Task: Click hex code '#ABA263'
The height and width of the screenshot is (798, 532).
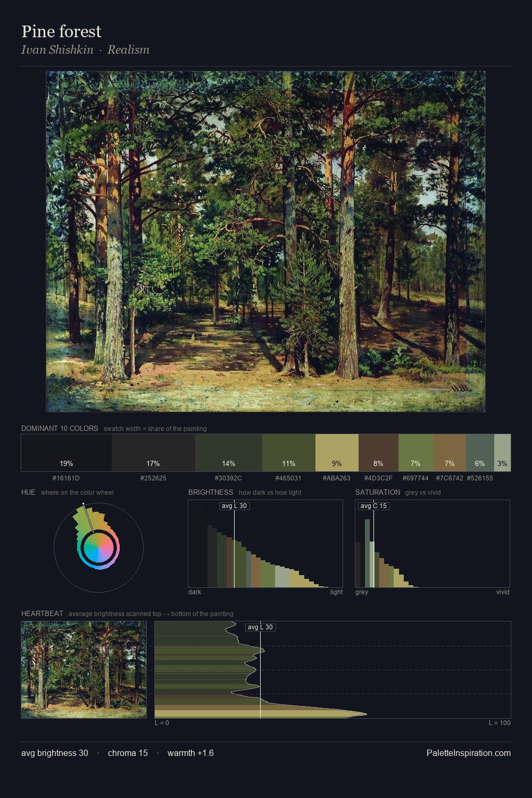Action: point(336,478)
